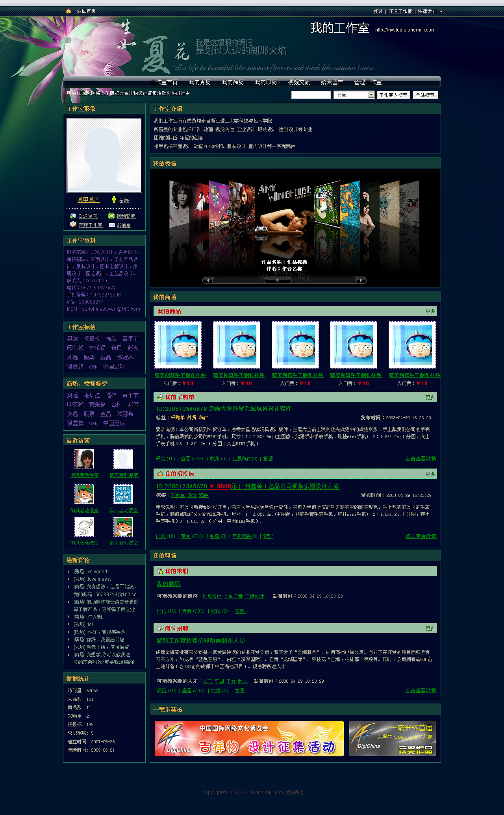Click the 发送留言 speech icon

73,216
